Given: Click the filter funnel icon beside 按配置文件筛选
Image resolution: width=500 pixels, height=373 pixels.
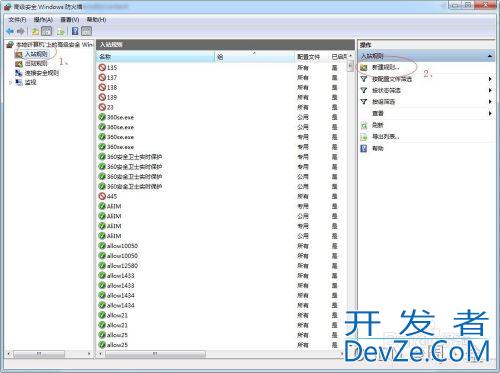Looking at the screenshot, I should pyautogui.click(x=364, y=79).
